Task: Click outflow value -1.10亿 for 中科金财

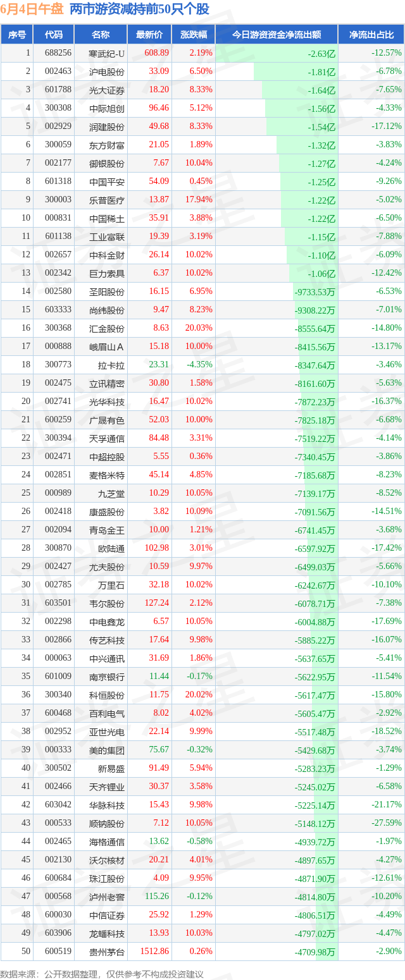Action: click(x=322, y=255)
